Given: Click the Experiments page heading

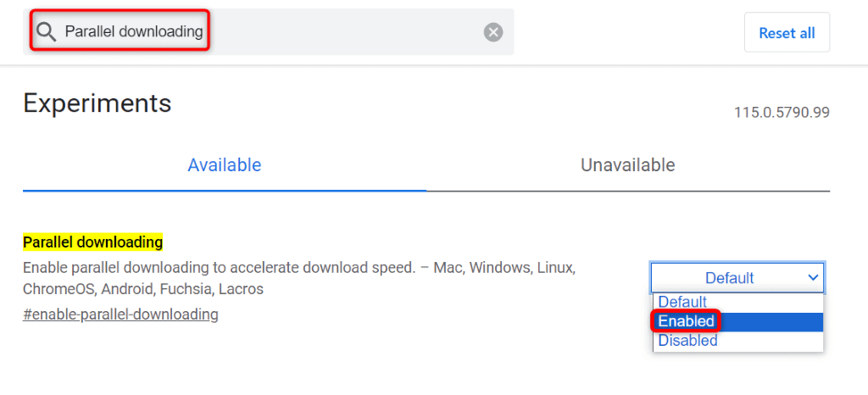Looking at the screenshot, I should (97, 103).
